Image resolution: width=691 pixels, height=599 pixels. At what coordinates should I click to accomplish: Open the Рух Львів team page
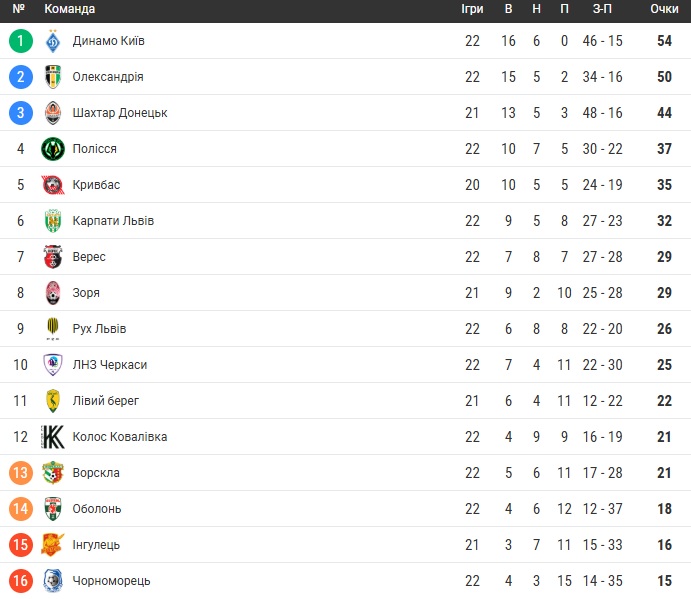point(99,329)
